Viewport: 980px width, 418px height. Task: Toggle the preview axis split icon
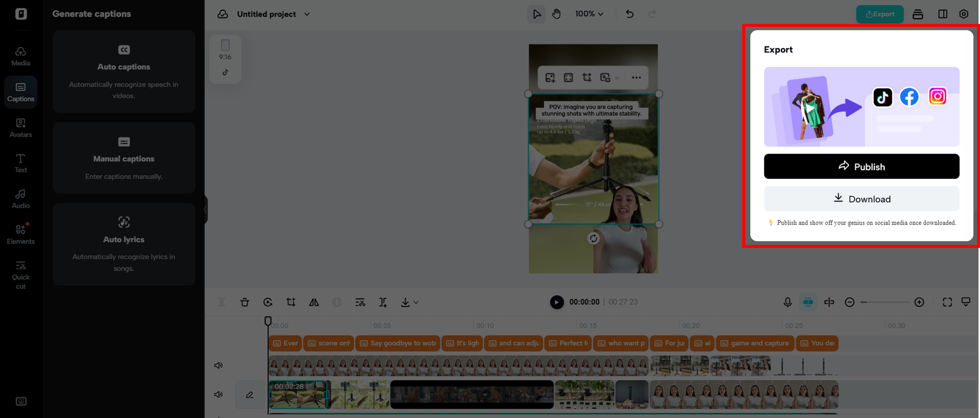point(829,302)
